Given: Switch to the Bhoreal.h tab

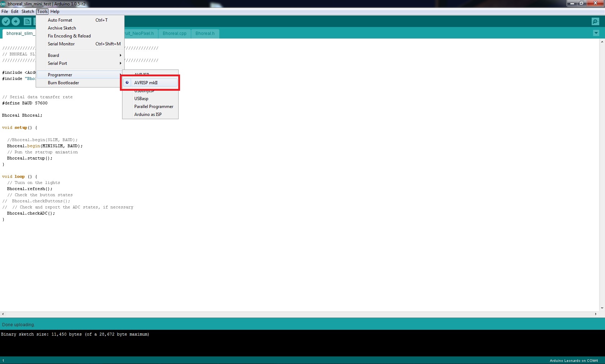Looking at the screenshot, I should (205, 33).
